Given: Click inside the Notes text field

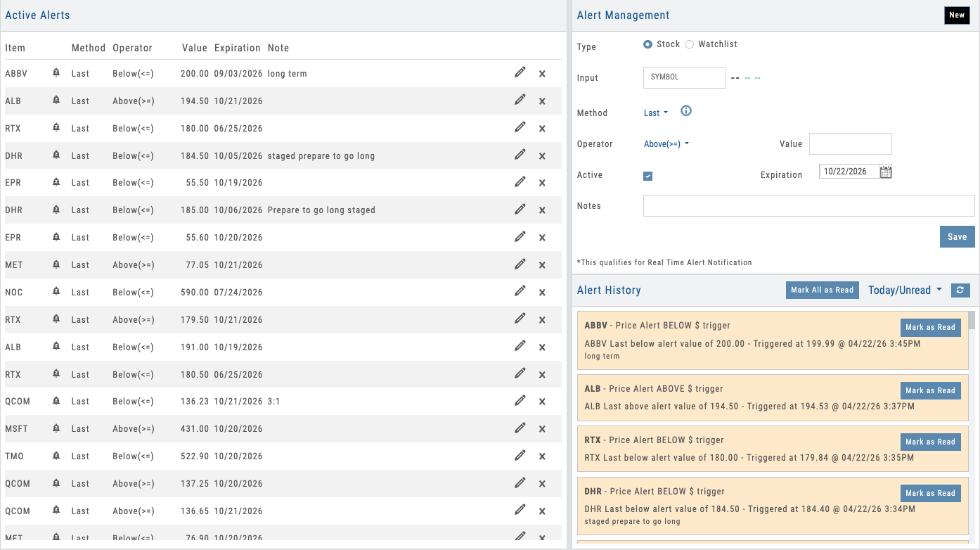Looking at the screenshot, I should (808, 205).
